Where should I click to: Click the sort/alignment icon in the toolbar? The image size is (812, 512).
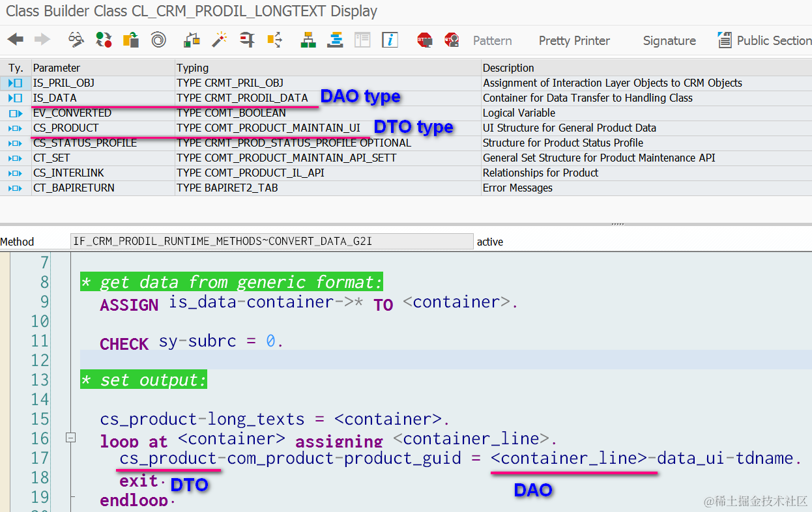point(334,40)
